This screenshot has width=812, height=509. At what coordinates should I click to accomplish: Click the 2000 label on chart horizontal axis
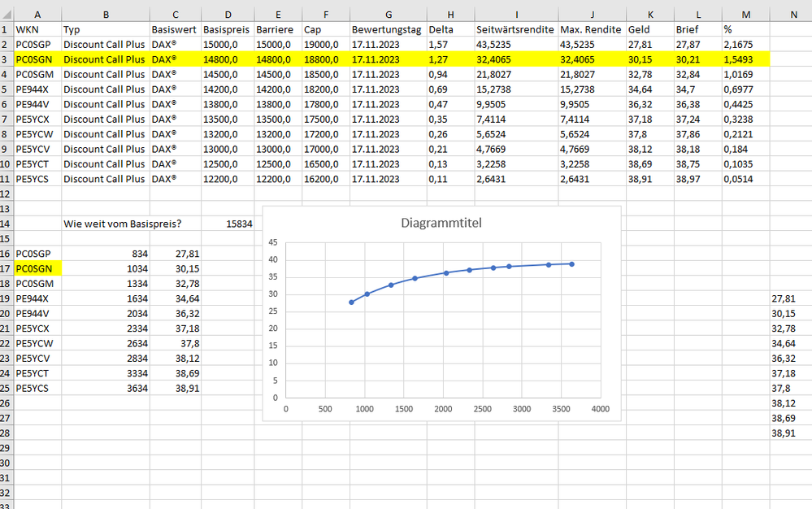pos(443,409)
